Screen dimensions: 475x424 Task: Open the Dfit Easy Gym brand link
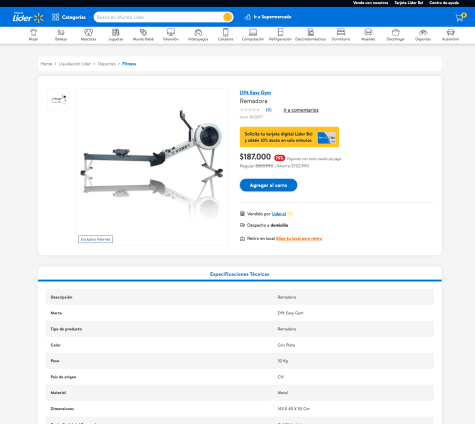tap(255, 93)
